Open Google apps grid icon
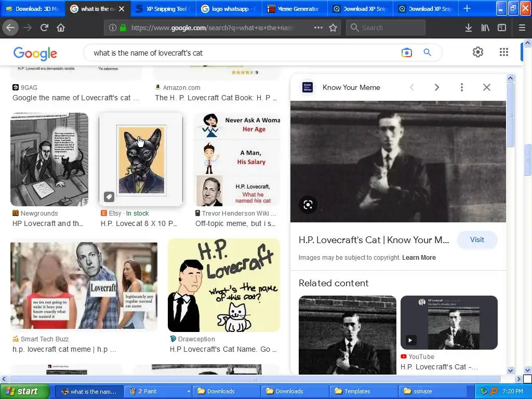 coord(504,52)
